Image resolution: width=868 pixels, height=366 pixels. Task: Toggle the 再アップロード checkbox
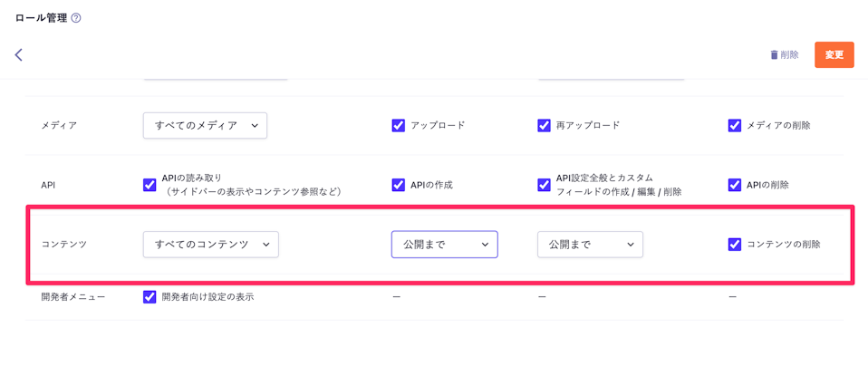pyautogui.click(x=544, y=125)
